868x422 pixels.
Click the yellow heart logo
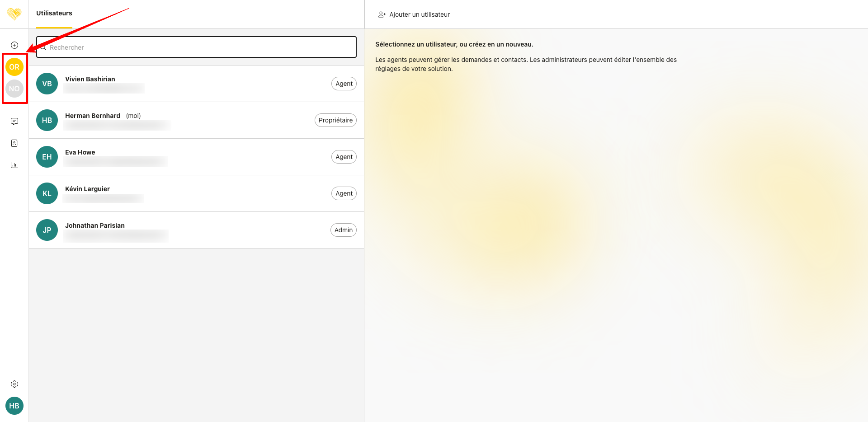(x=14, y=14)
